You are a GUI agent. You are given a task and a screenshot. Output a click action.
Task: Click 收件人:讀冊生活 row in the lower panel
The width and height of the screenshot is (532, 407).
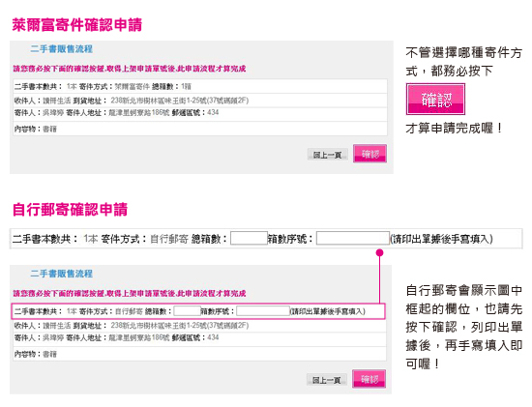tap(199, 326)
